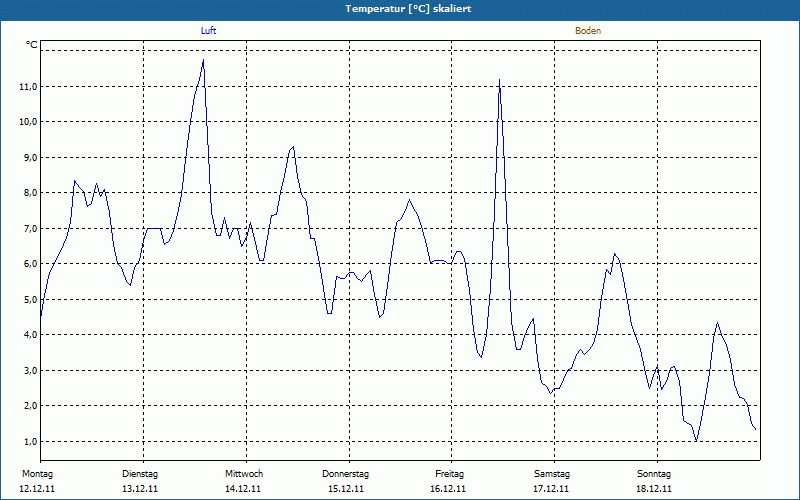Click the date 17.12.11
The height and width of the screenshot is (500, 800).
[551, 489]
